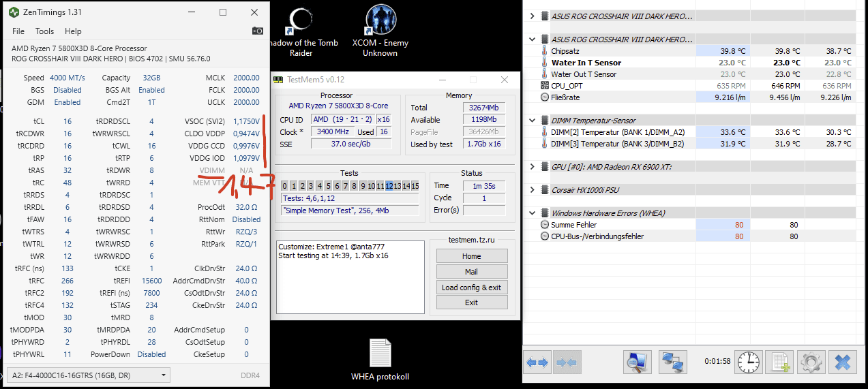Click the round icon beside Fließrate
868x389 pixels.
click(544, 97)
